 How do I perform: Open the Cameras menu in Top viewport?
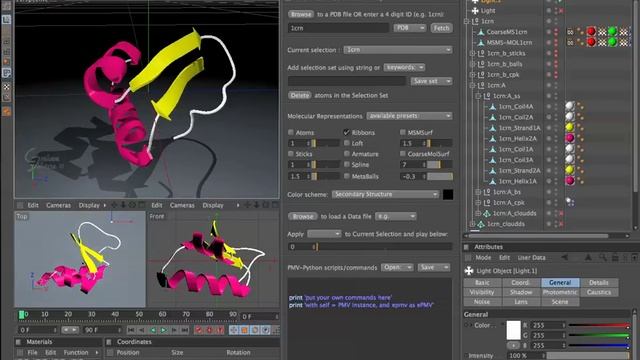pyautogui.click(x=58, y=205)
